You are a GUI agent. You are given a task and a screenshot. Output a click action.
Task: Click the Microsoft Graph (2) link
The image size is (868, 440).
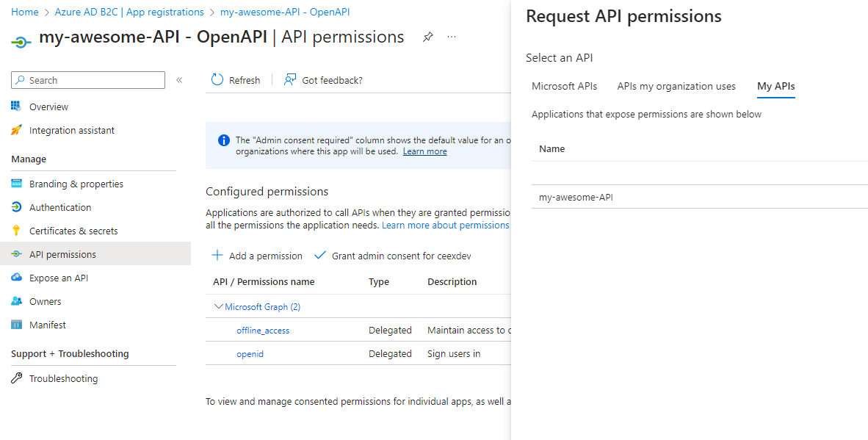point(262,306)
